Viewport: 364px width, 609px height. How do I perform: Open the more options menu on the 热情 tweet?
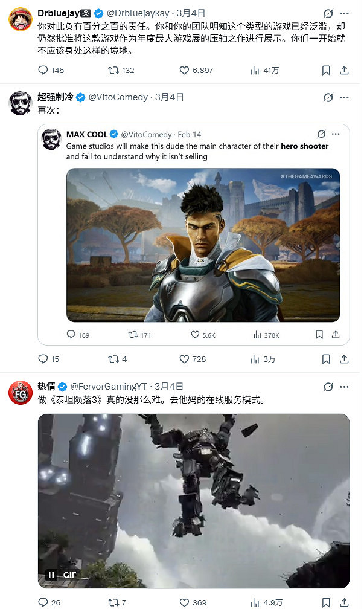coord(344,387)
